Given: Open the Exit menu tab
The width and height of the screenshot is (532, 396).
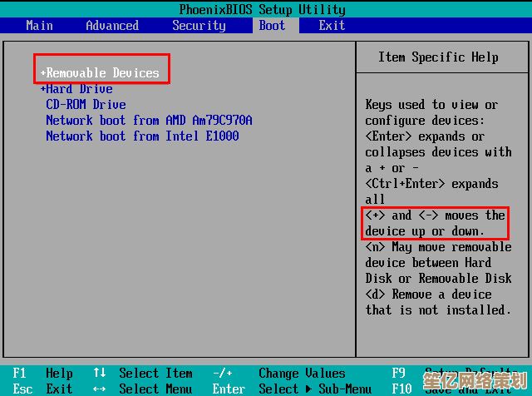Looking at the screenshot, I should [332, 25].
